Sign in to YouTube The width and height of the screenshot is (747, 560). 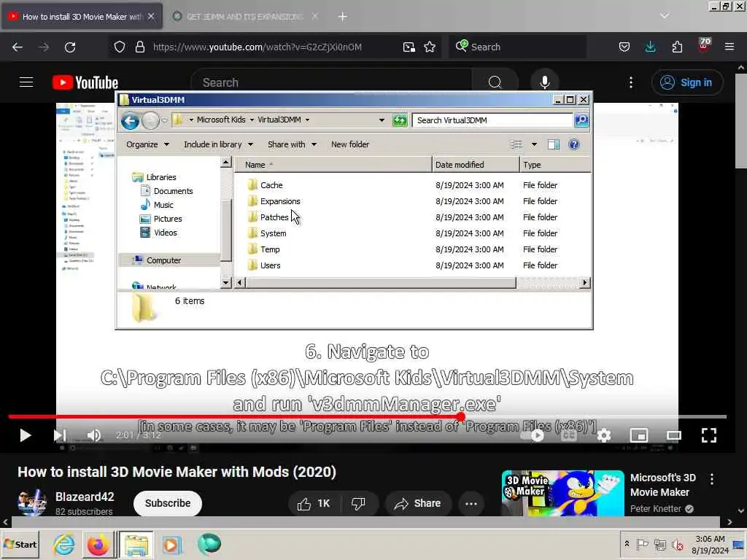687,82
